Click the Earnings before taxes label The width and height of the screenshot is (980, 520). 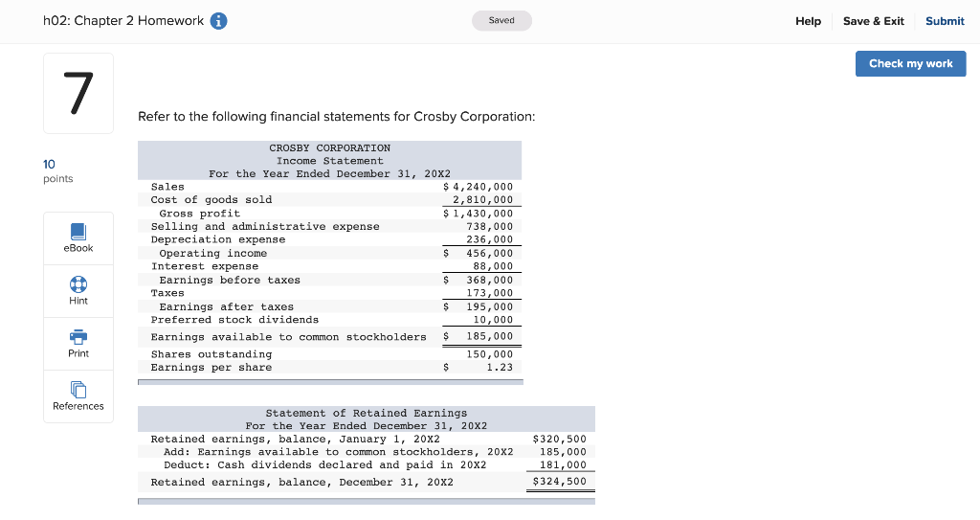tap(230, 281)
